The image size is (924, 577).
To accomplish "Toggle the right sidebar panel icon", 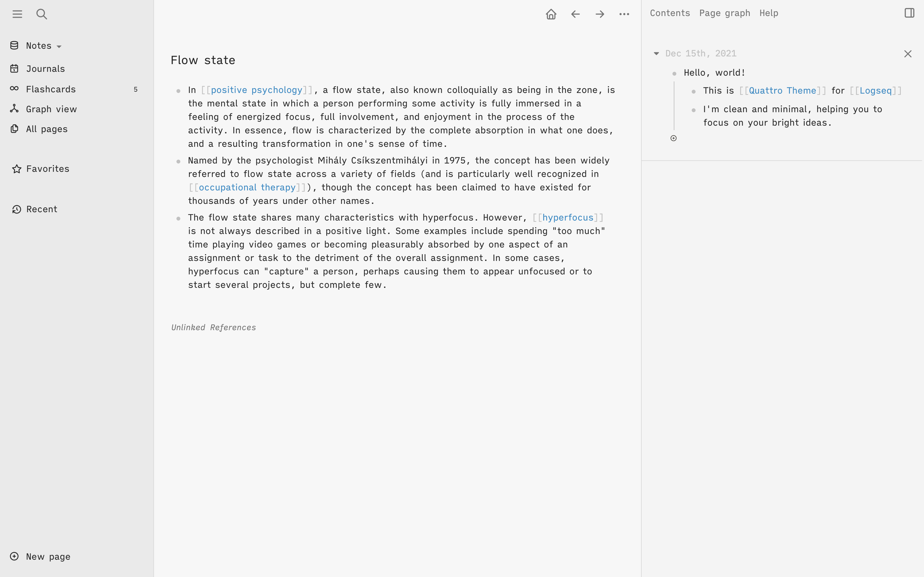I will (x=909, y=13).
